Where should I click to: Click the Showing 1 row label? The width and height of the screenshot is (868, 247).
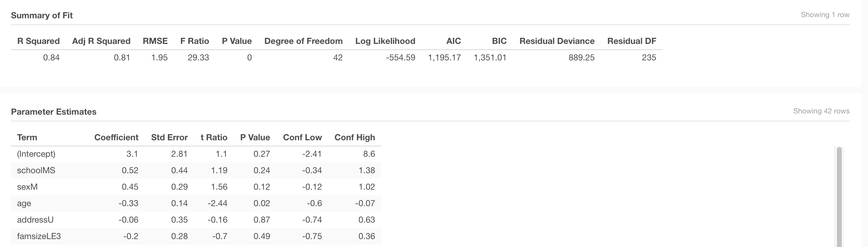pos(825,15)
